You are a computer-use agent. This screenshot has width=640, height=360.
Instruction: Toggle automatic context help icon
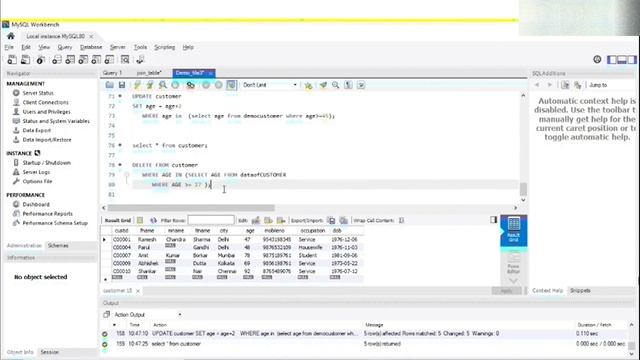pos(578,85)
